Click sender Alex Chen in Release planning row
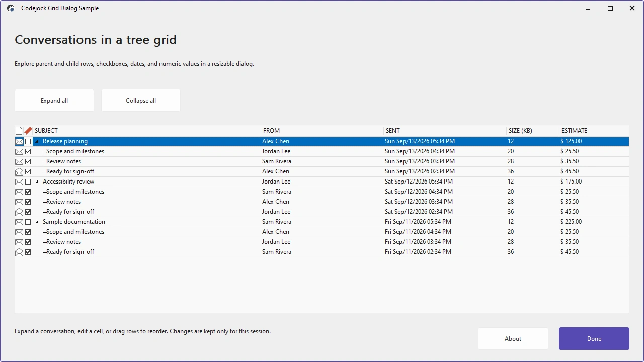The image size is (644, 362). click(276, 141)
